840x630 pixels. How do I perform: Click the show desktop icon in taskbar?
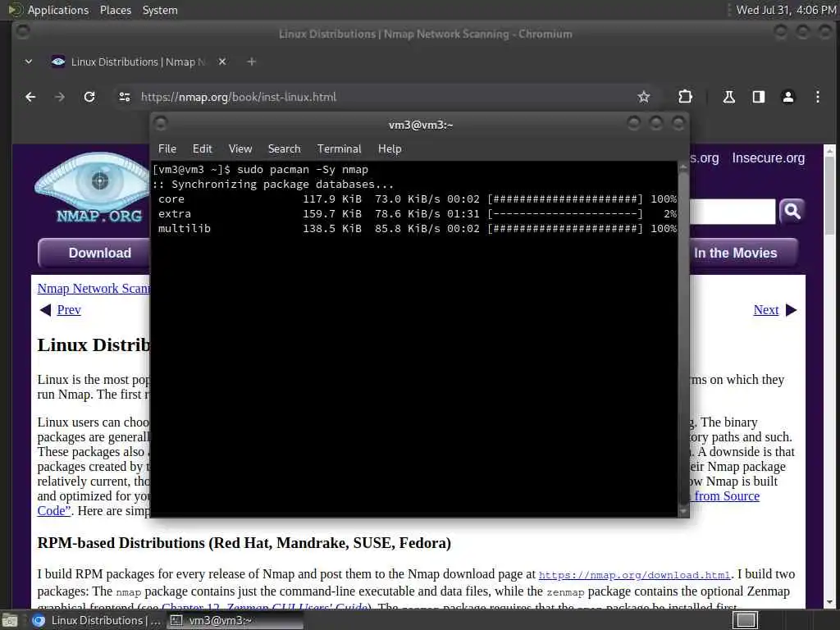(9, 621)
